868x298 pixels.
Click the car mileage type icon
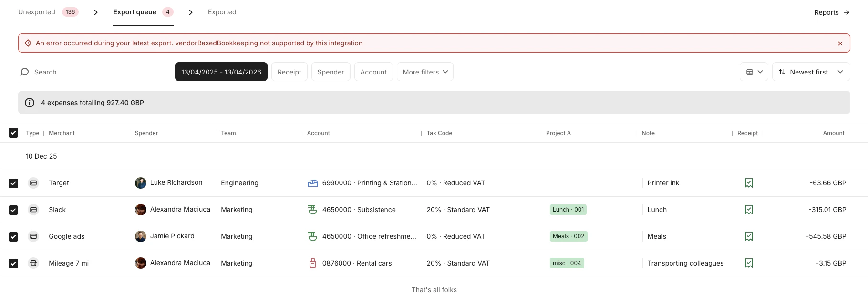33,263
